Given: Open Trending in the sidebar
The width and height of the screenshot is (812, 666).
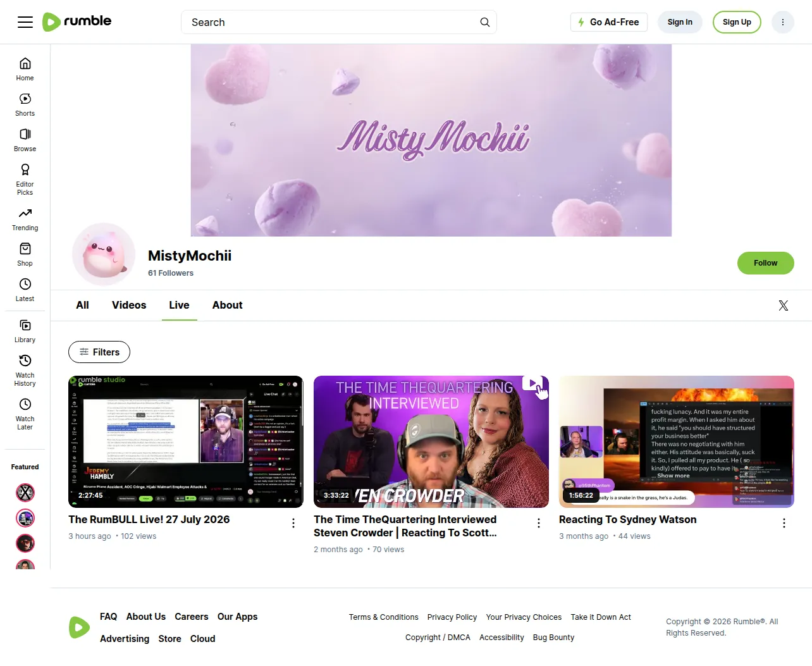Looking at the screenshot, I should (x=25, y=219).
